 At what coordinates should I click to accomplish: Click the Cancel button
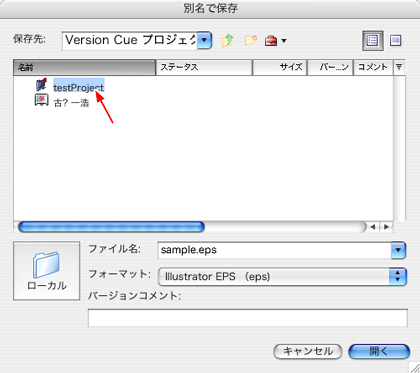pyautogui.click(x=308, y=351)
